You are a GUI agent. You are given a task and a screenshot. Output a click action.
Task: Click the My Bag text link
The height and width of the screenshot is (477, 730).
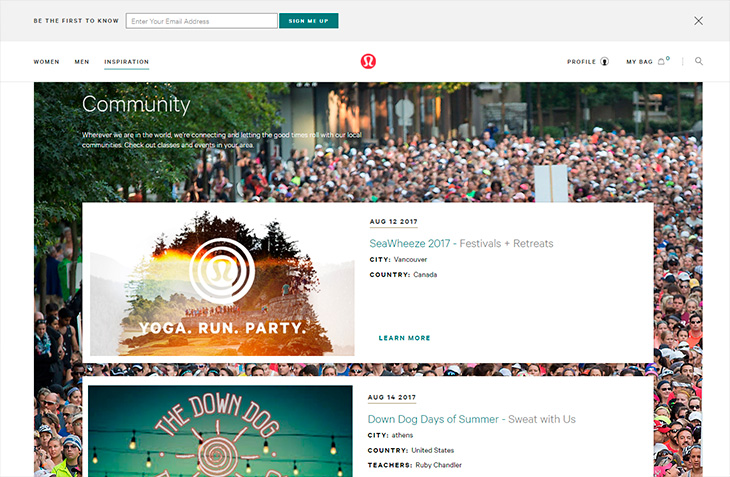[639, 61]
